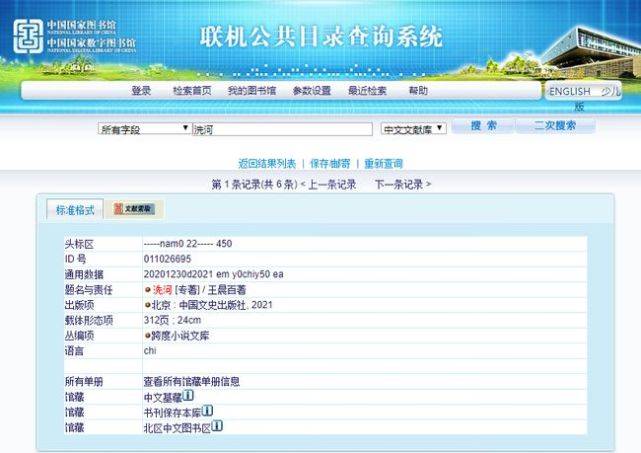
Task: Go to 下一条记录 next record
Action: 402,185
